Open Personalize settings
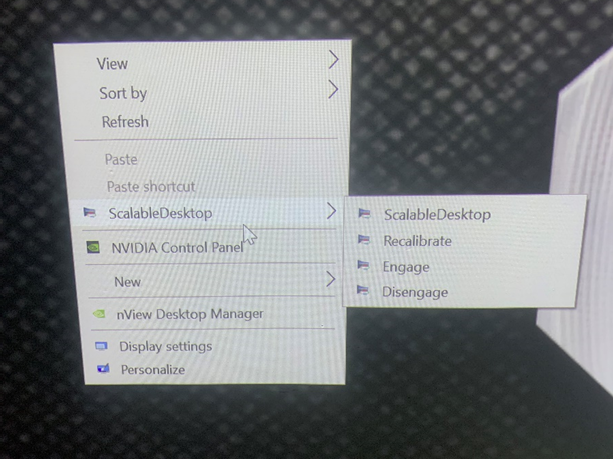 (x=153, y=369)
